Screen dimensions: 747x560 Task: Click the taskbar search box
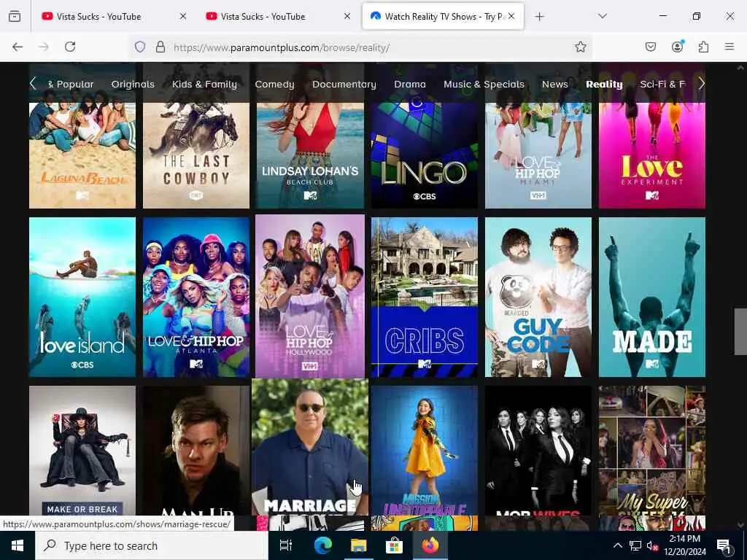pyautogui.click(x=152, y=545)
